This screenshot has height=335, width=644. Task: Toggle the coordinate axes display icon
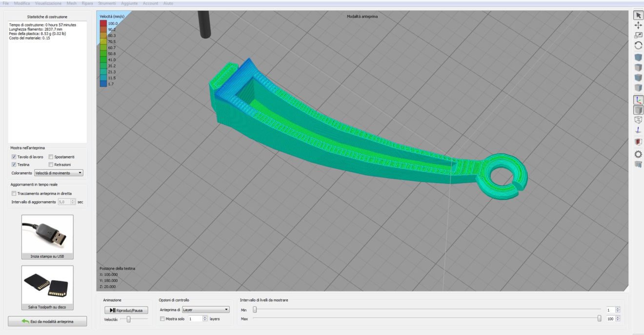[x=638, y=100]
